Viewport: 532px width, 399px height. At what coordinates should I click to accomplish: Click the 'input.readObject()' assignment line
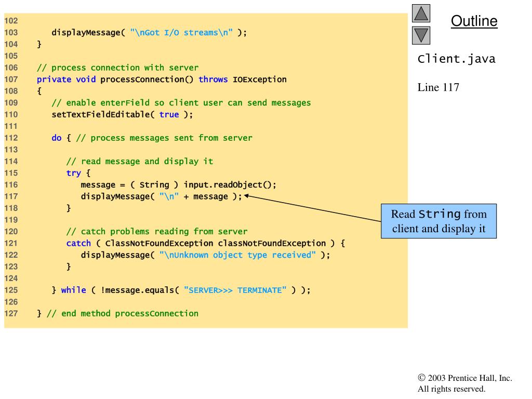[x=179, y=185]
